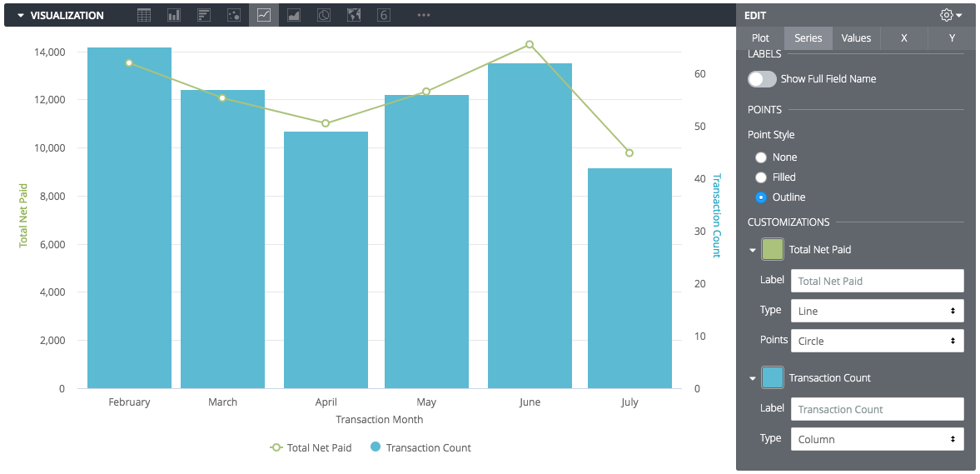980x474 pixels.
Task: Select Filled point style
Action: point(761,177)
